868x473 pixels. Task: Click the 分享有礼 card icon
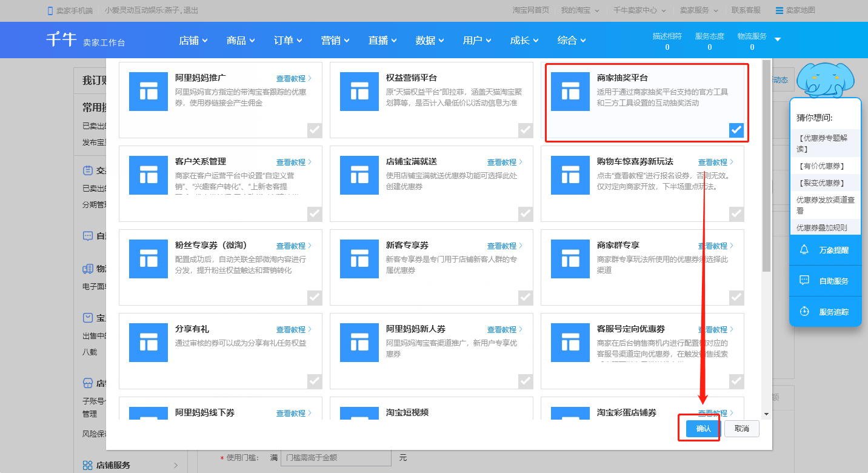[149, 343]
